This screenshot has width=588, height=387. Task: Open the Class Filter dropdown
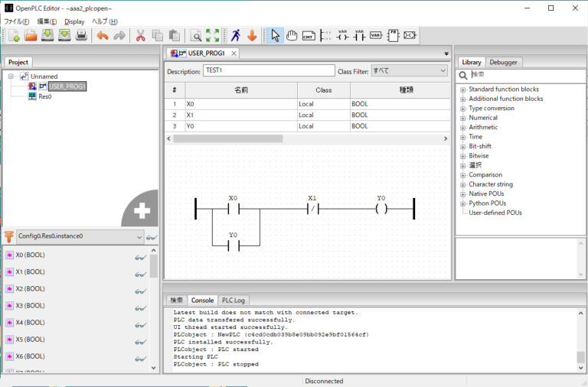(409, 71)
